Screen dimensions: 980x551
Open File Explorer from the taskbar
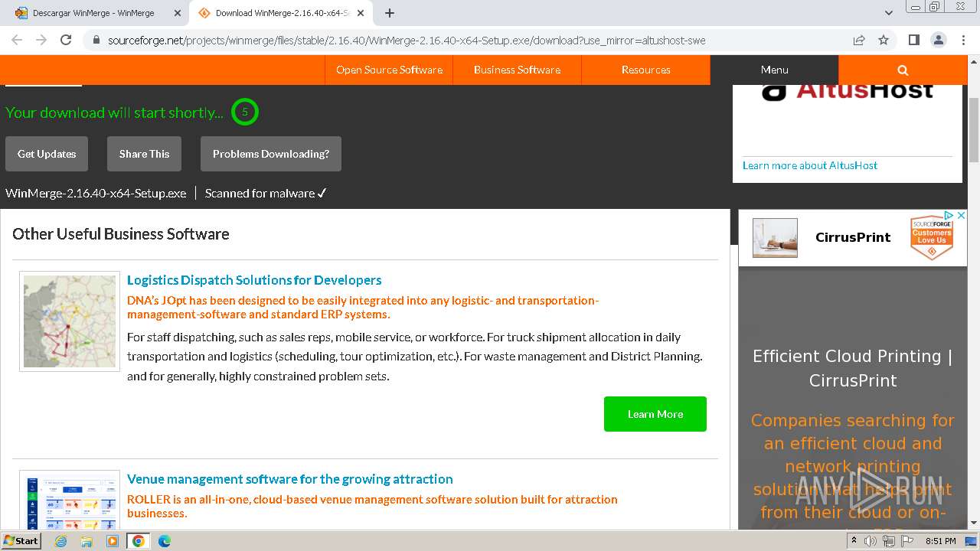[x=87, y=541]
